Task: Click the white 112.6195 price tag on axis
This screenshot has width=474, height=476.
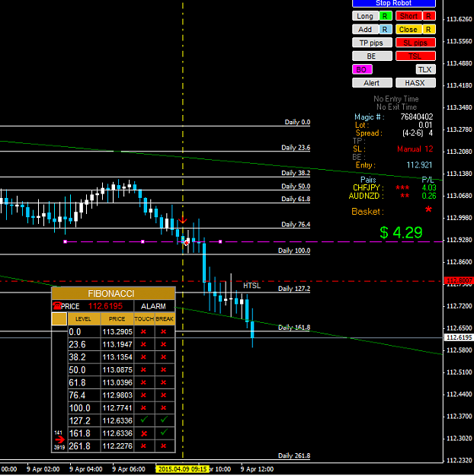Action: pos(459,337)
